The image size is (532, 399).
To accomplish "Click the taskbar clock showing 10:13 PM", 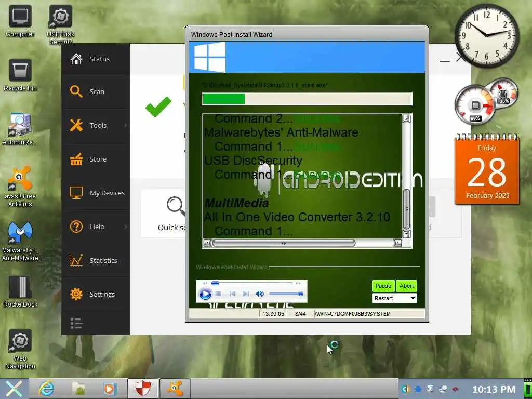I will 494,390.
